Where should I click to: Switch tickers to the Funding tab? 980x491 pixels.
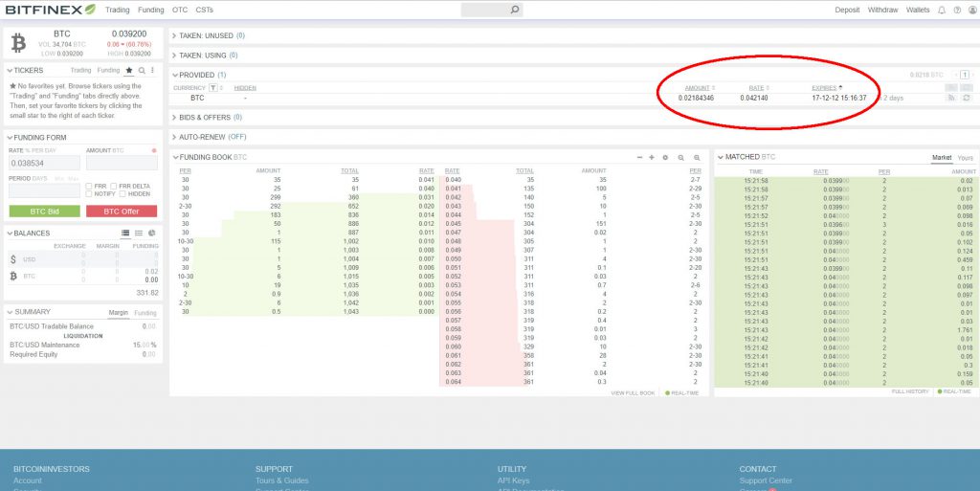coord(108,71)
